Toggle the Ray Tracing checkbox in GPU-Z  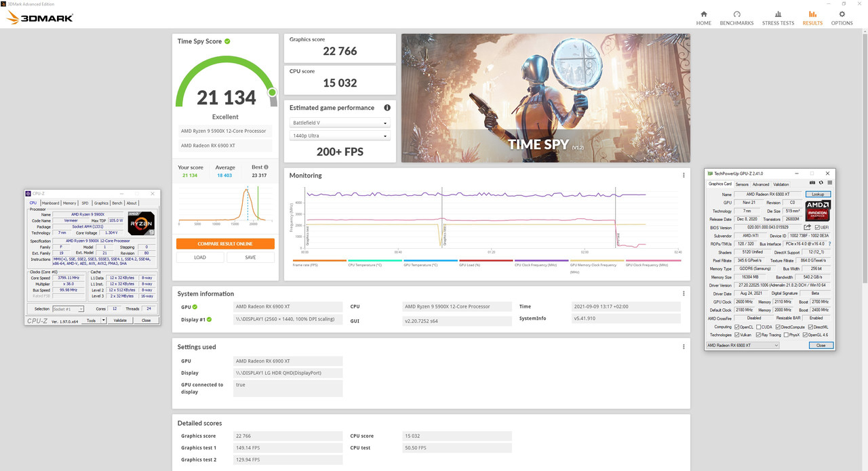coord(758,335)
